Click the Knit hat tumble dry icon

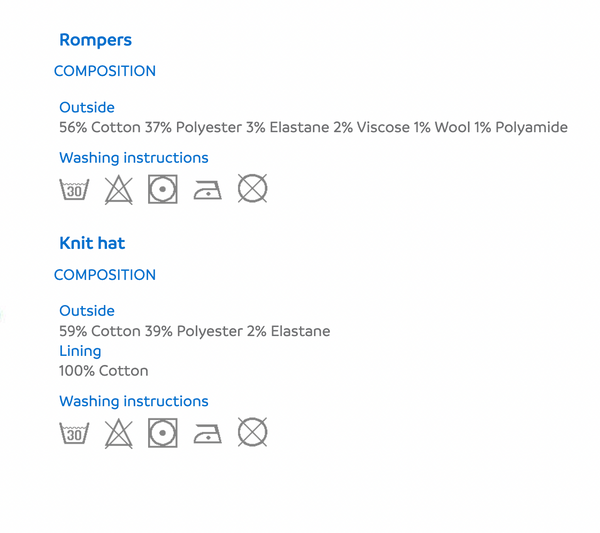point(163,433)
